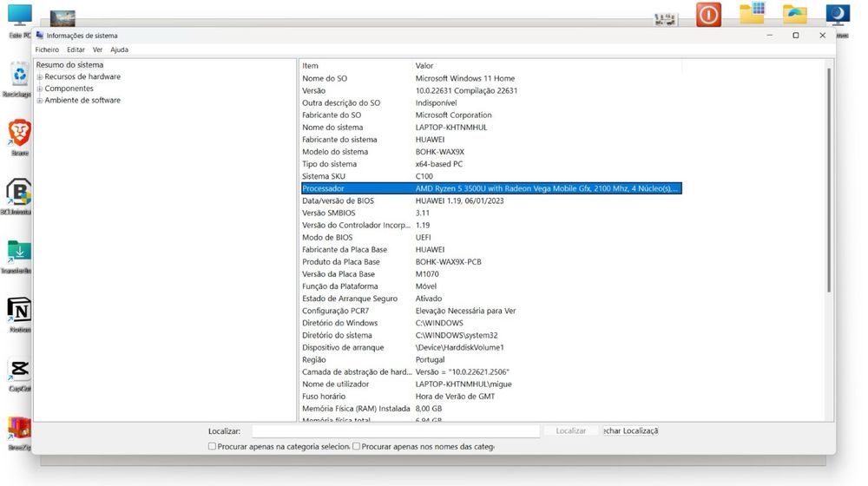Enable Procurar apenas nos nomes das categorias

356,446
